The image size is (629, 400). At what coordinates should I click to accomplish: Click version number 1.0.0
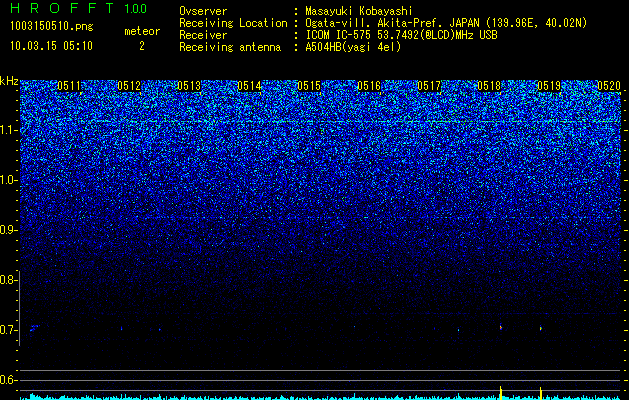tap(136, 8)
